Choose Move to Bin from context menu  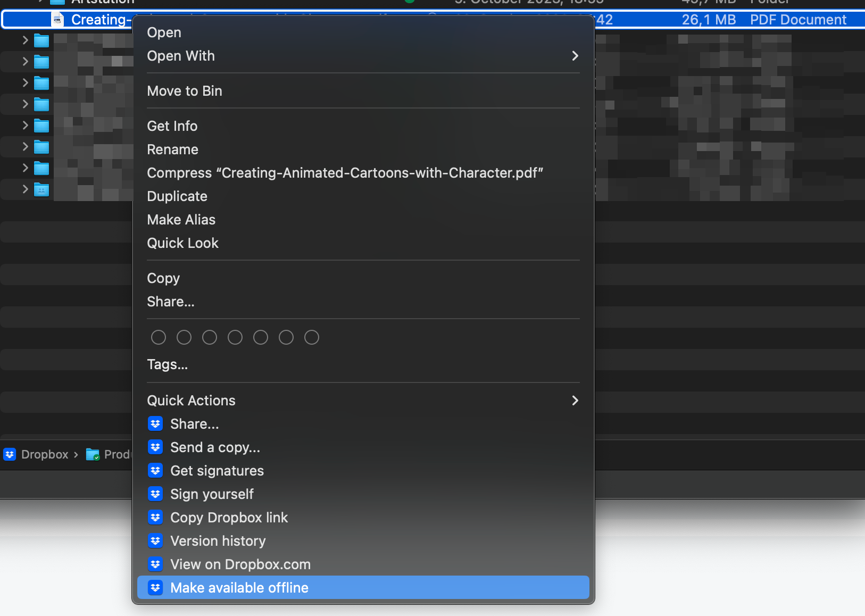point(185,91)
